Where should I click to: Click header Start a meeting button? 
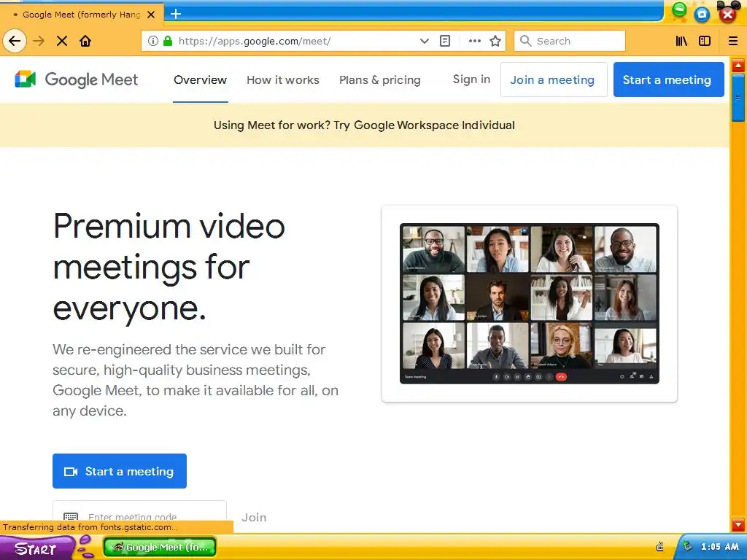point(668,79)
